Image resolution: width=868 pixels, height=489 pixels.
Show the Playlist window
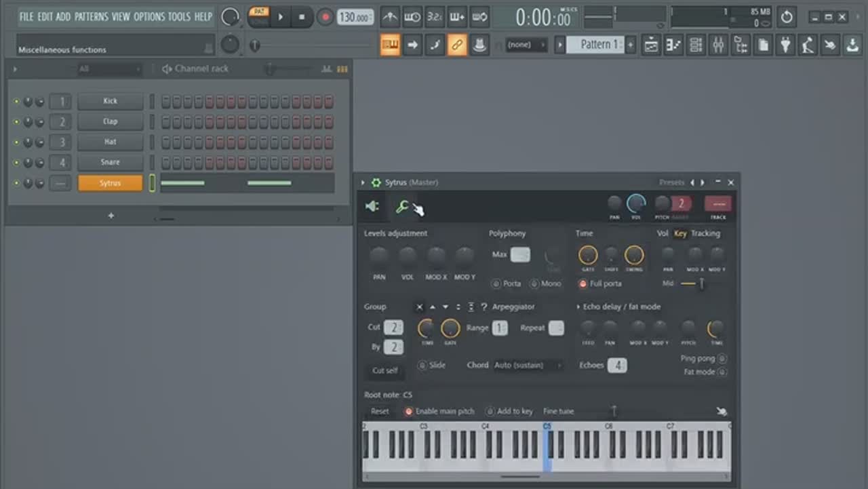(651, 45)
